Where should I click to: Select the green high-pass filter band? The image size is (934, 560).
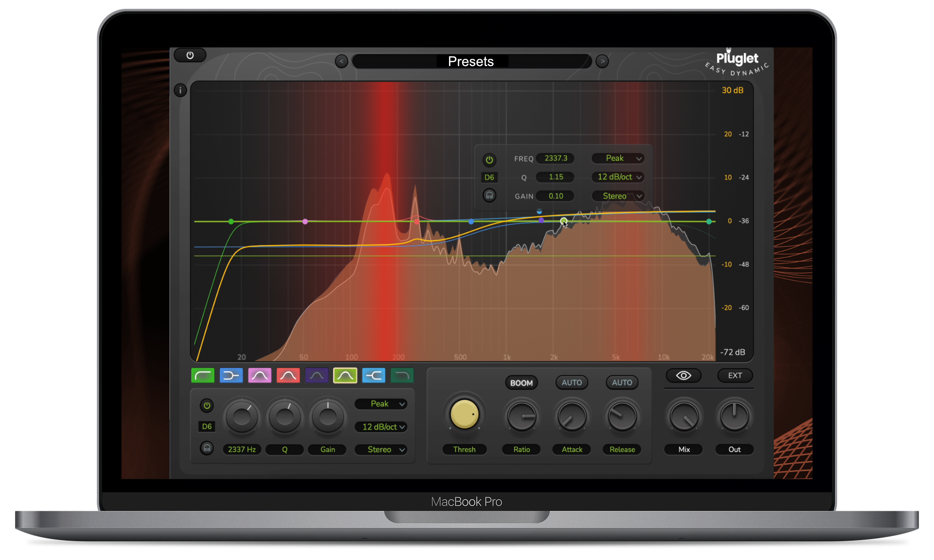tap(203, 375)
